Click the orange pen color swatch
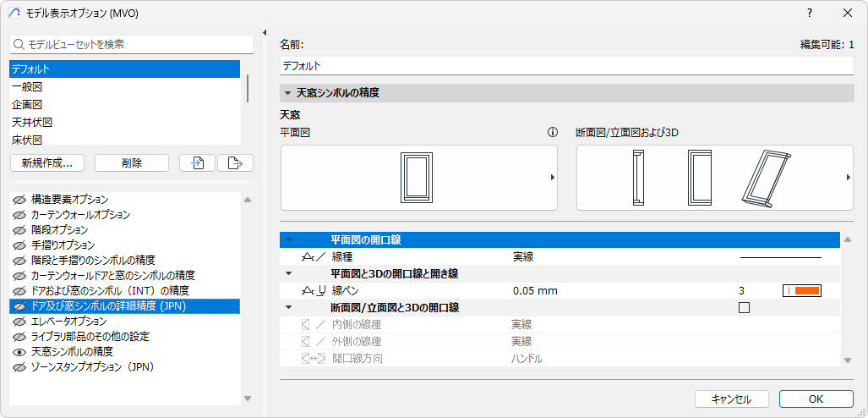 pos(801,290)
